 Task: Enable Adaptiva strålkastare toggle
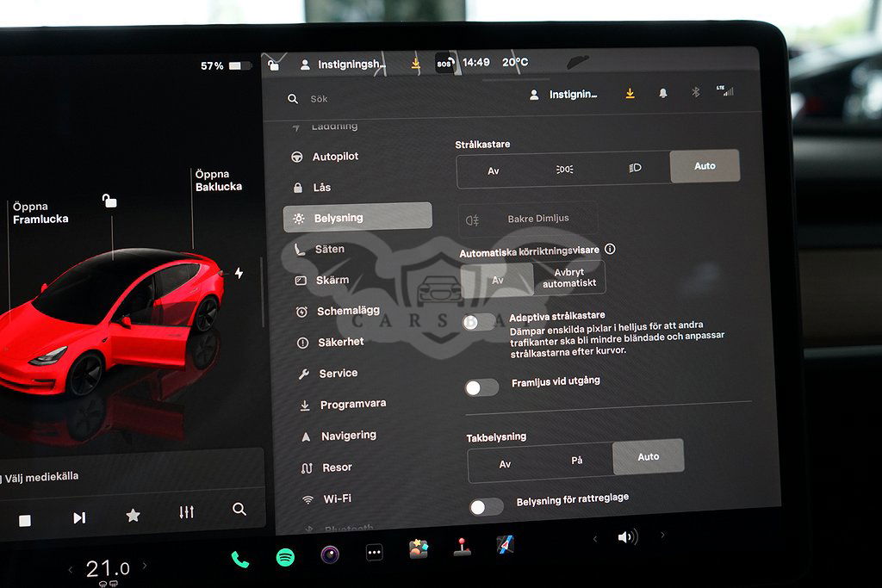[479, 322]
